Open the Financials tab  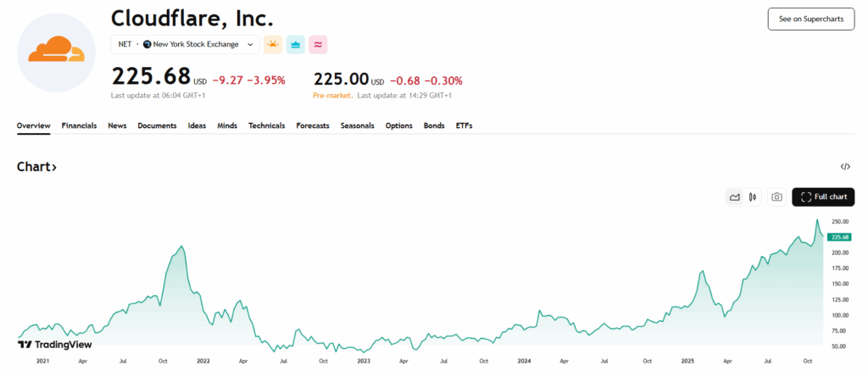pos(79,125)
